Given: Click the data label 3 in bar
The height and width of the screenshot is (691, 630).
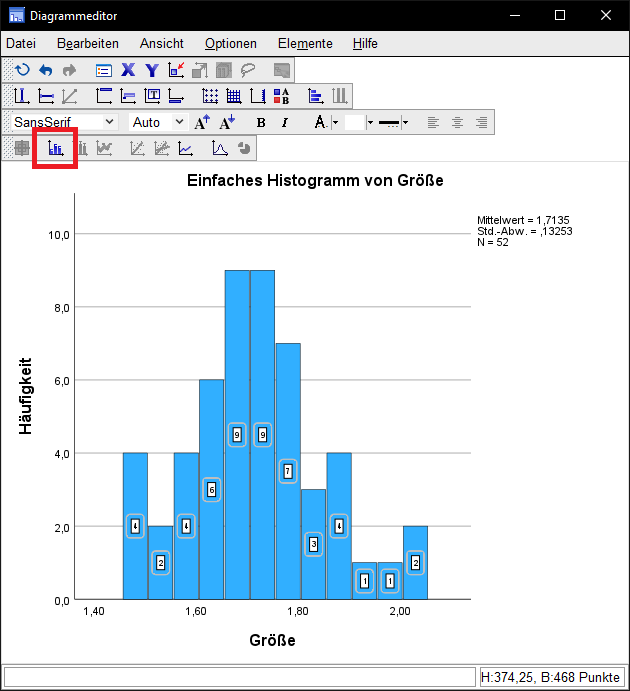Looking at the screenshot, I should click(313, 544).
